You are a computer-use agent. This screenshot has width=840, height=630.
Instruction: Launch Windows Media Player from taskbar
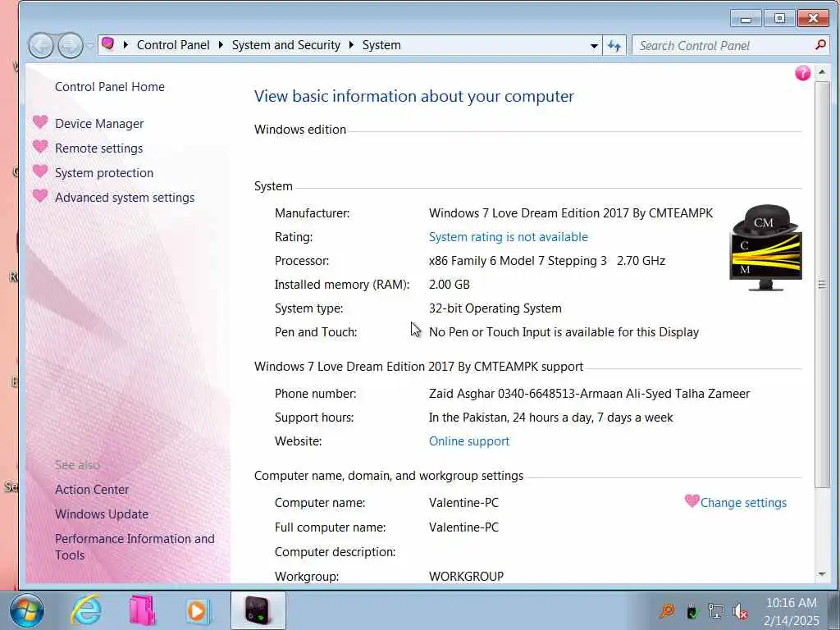198,610
